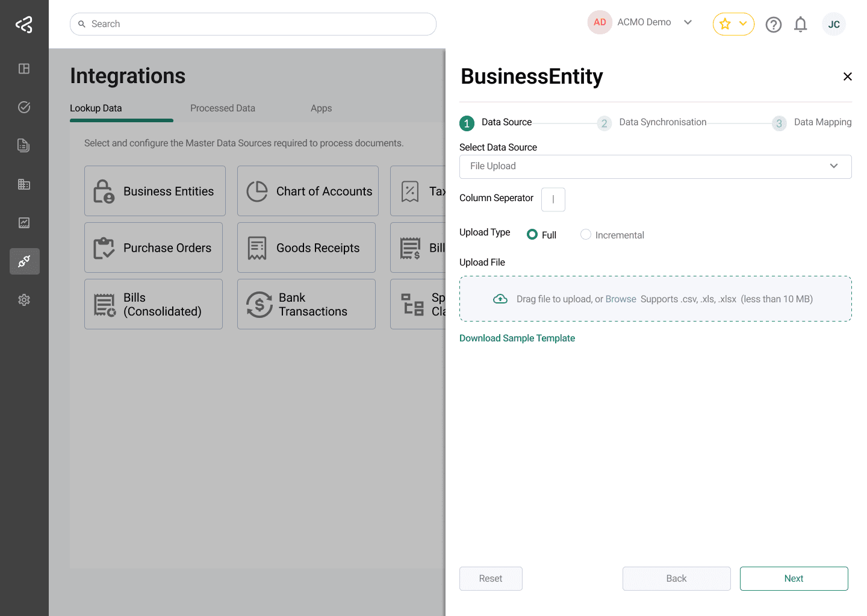This screenshot has height=616, width=867.
Task: Switch to the Apps tab
Action: (x=321, y=108)
